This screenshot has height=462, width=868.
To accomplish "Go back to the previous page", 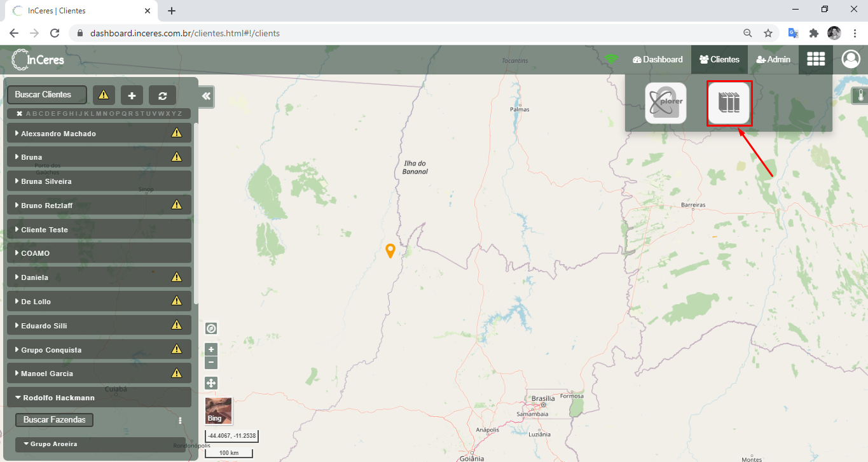I will click(14, 33).
